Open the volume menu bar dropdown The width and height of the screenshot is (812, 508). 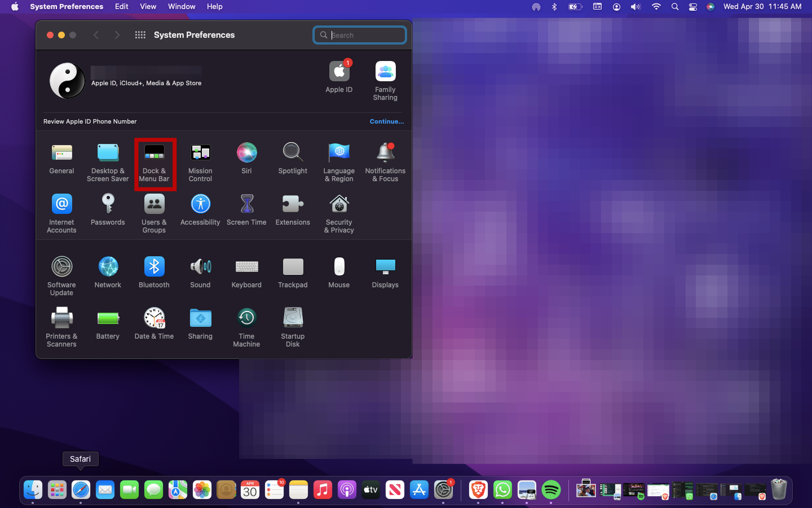[x=636, y=7]
